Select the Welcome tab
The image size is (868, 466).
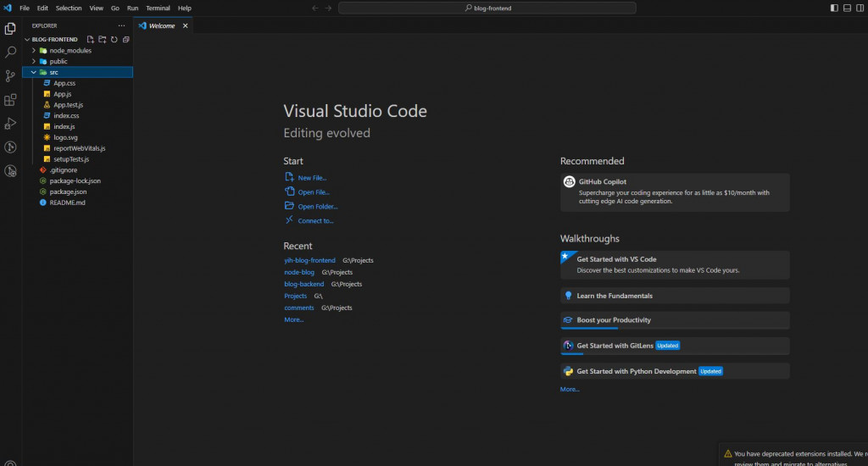162,25
